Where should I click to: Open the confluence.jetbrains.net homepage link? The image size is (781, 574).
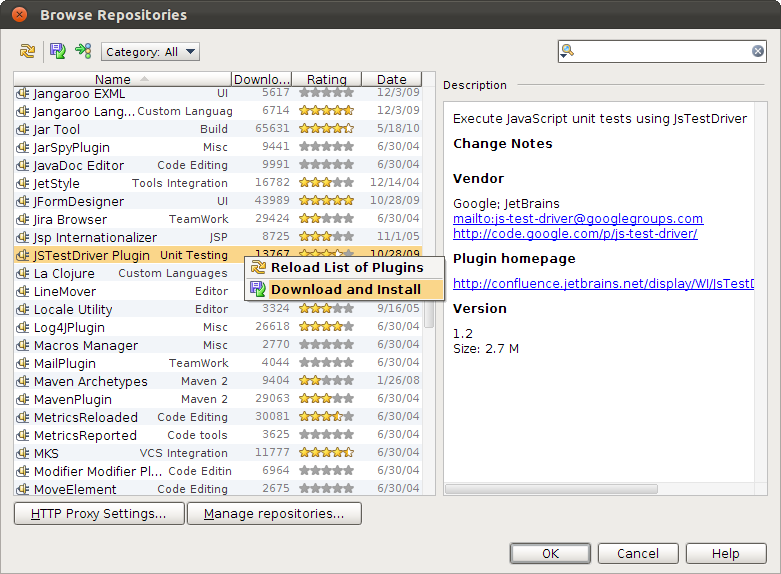coord(603,284)
